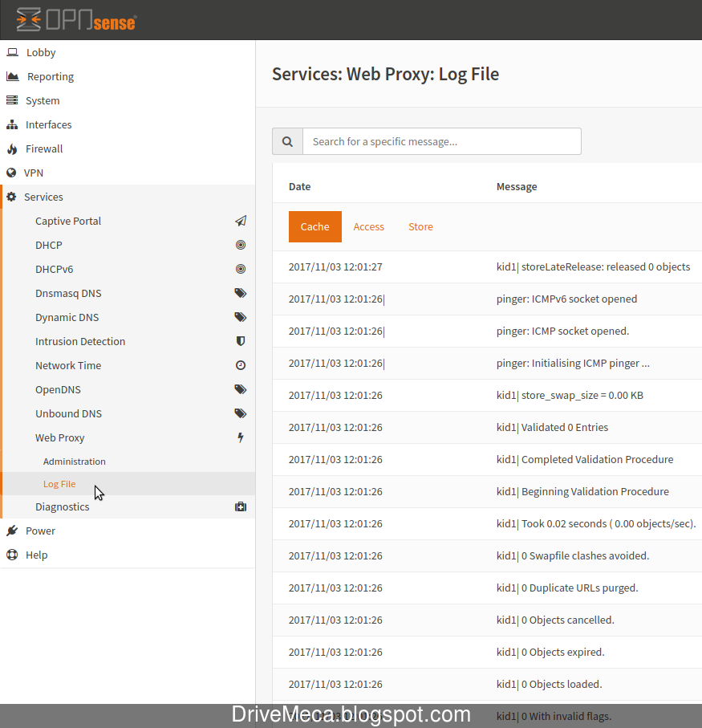
Task: Click the log message search field
Action: click(x=441, y=141)
